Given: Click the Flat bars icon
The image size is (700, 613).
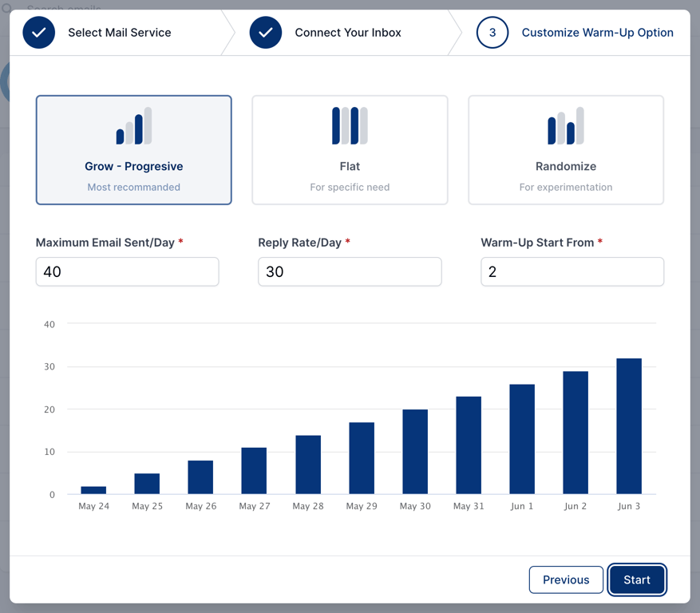Looking at the screenshot, I should [350, 125].
